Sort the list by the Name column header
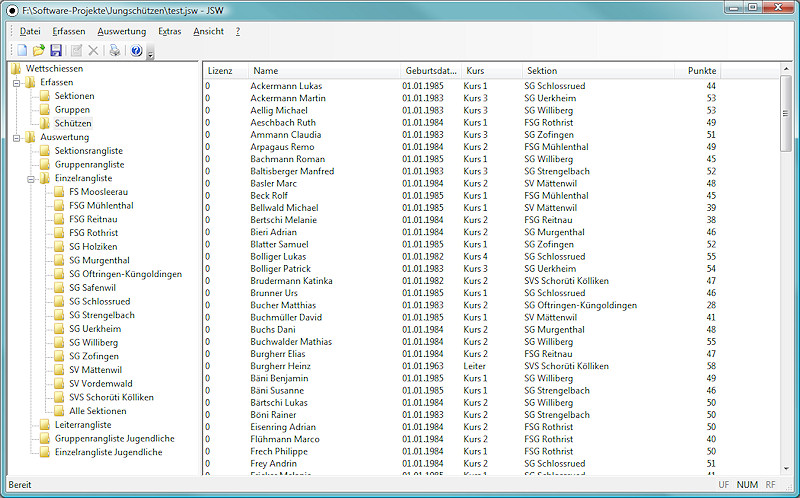The width and height of the screenshot is (800, 498). (x=320, y=71)
